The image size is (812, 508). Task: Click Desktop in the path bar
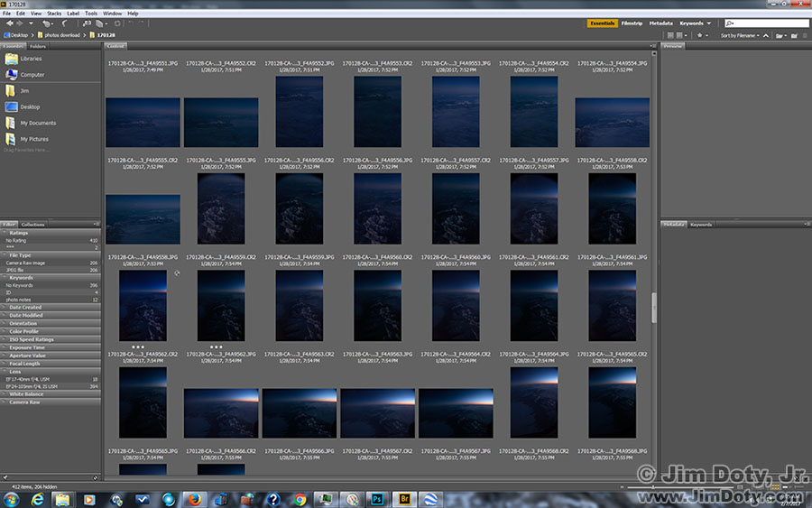16,35
